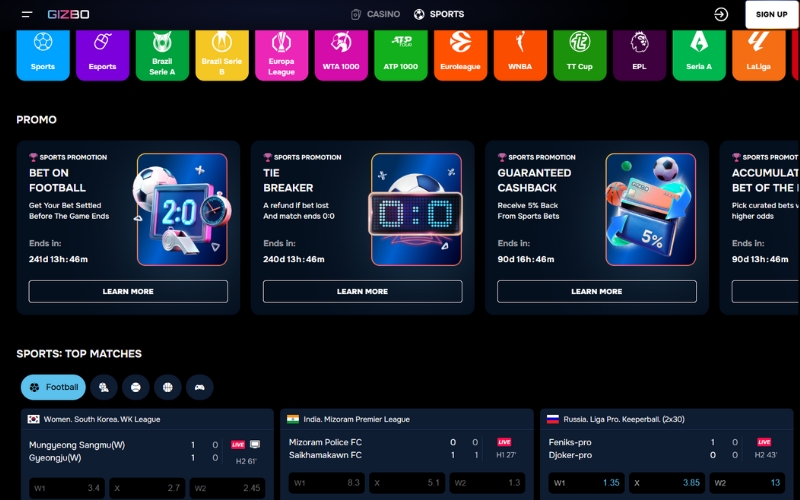Select the Football filter chip
Image resolution: width=800 pixels, height=500 pixels.
pos(53,387)
